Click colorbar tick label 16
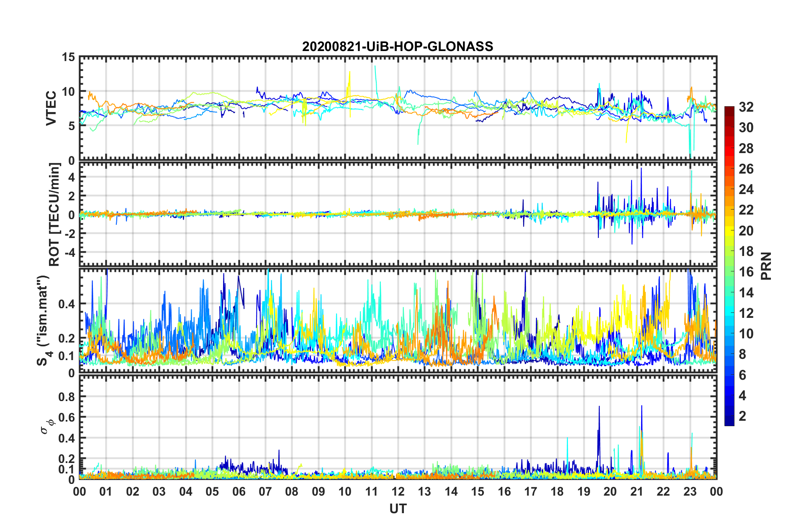This screenshot has height=532, width=796. tap(746, 272)
